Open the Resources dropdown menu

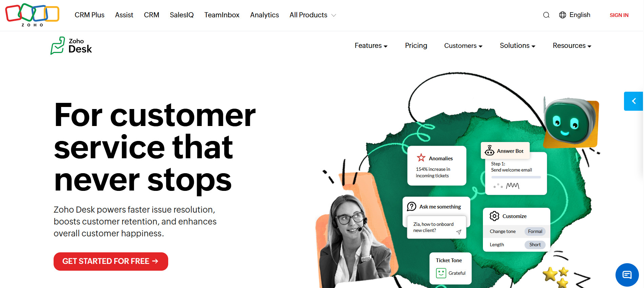[572, 46]
